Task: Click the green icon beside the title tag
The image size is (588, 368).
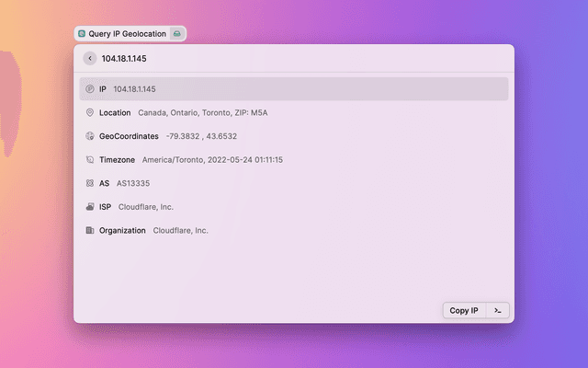Action: click(x=177, y=34)
